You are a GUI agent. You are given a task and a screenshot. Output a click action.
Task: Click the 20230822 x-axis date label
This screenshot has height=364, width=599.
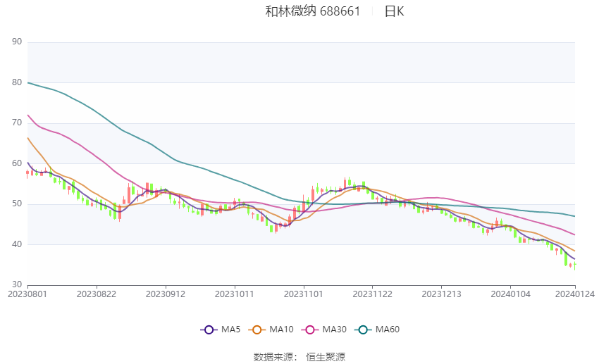(97, 294)
